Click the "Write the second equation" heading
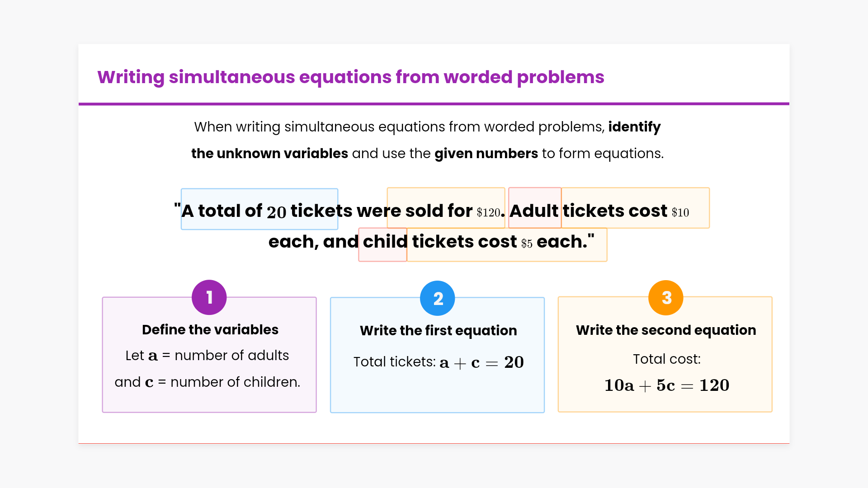This screenshot has height=488, width=868. [665, 330]
